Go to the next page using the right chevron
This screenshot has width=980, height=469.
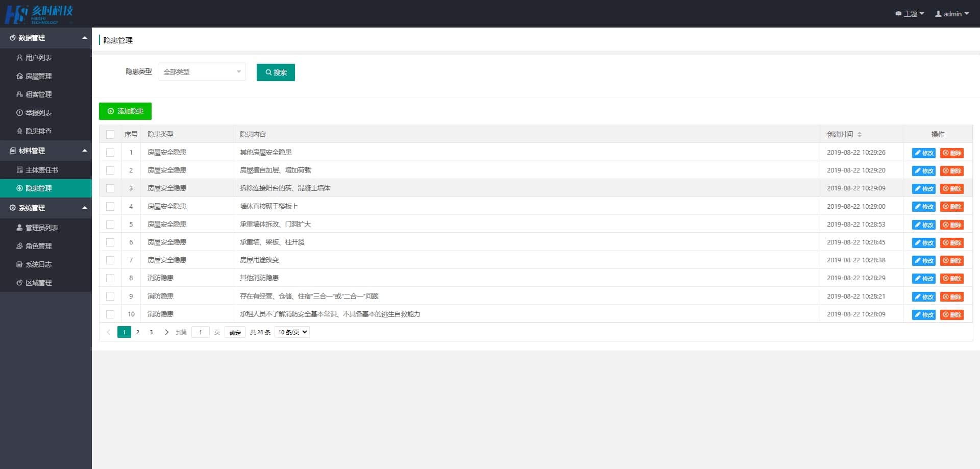click(x=166, y=332)
